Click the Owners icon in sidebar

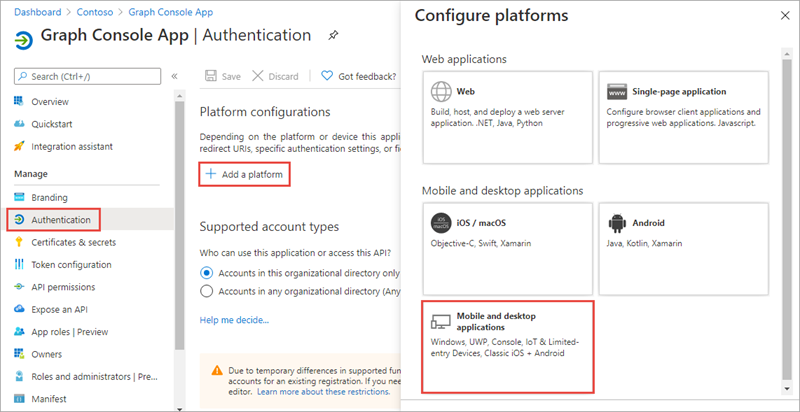19,354
